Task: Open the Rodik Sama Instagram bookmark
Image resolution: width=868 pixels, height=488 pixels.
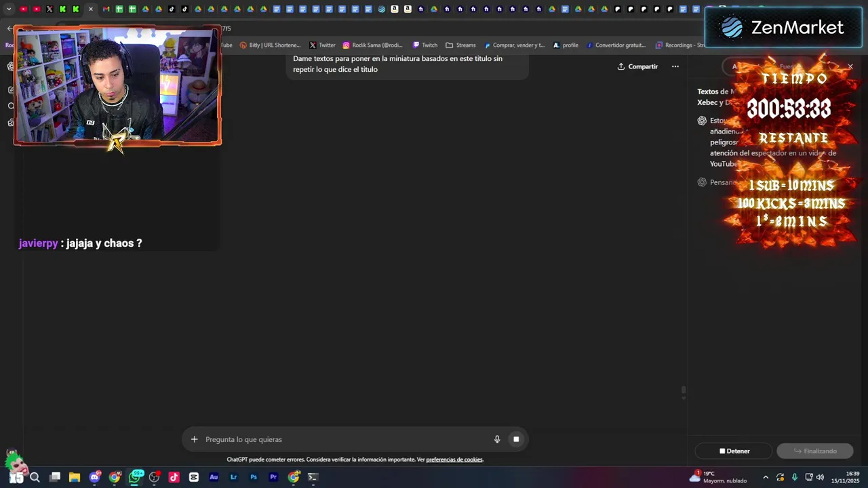Action: (372, 45)
